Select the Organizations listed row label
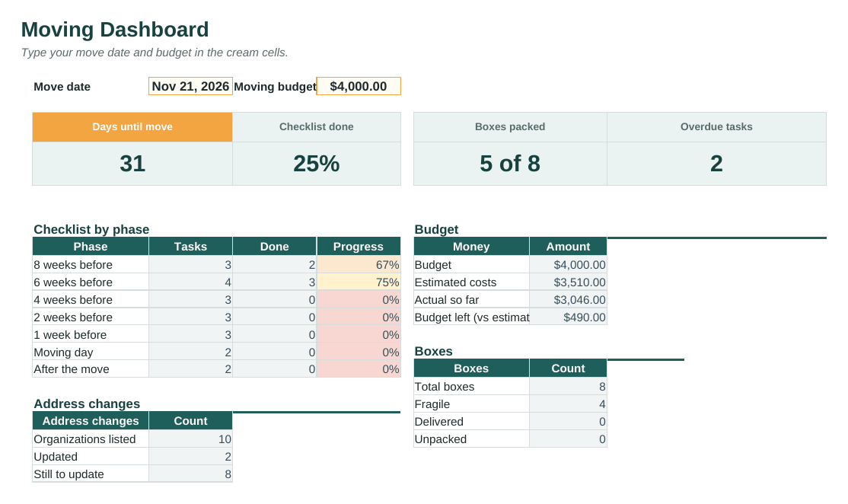848x504 pixels. pos(91,439)
